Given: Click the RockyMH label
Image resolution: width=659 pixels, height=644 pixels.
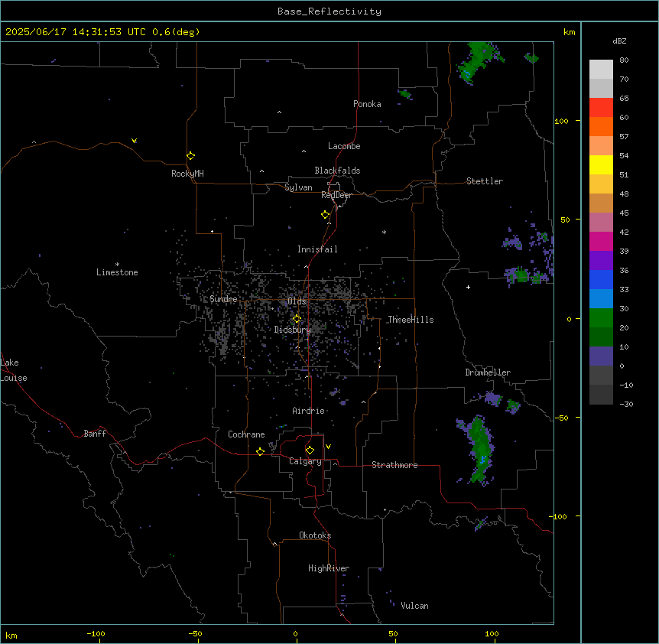Looking at the screenshot, I should [187, 174].
